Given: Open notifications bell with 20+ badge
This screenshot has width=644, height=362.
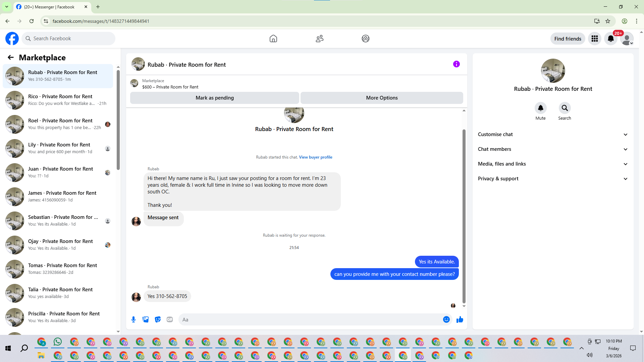Looking at the screenshot, I should tap(610, 39).
